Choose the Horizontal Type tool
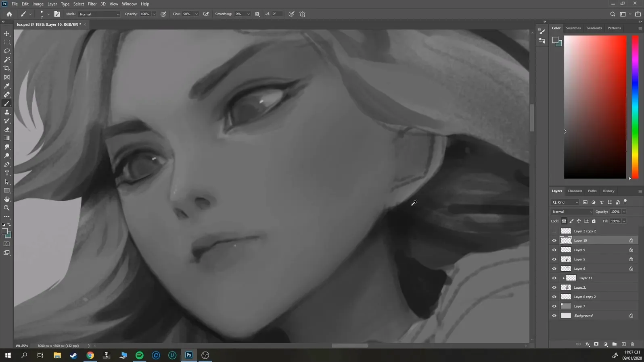 [7, 173]
